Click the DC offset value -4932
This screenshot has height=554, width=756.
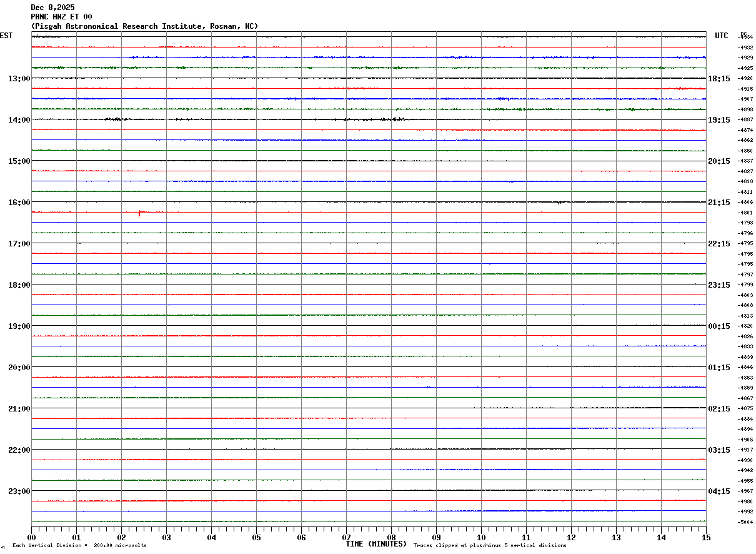pos(745,48)
